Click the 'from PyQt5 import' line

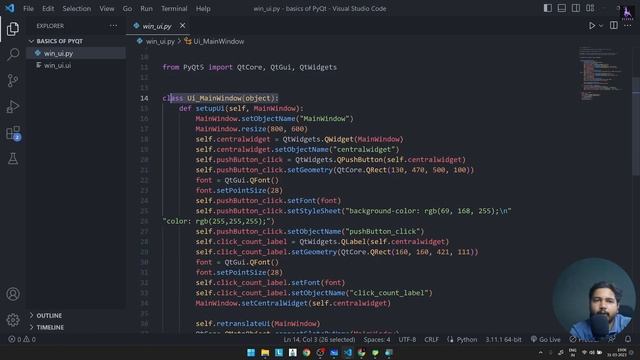click(249, 67)
